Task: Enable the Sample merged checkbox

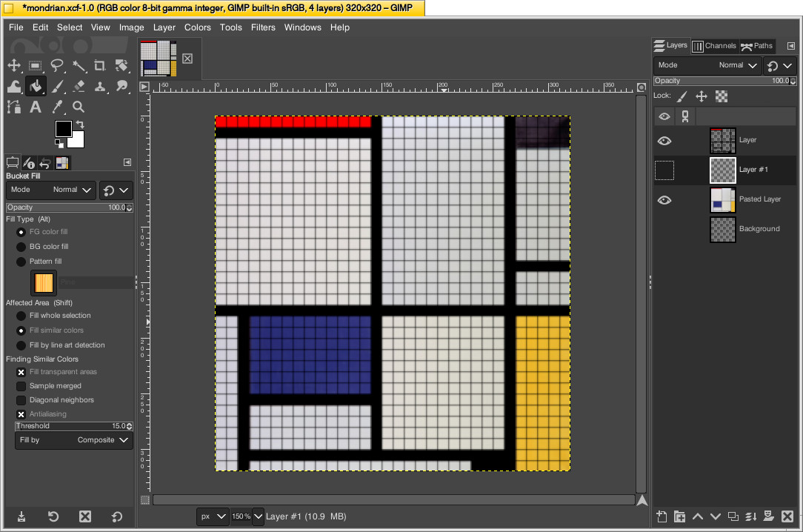Action: click(x=21, y=386)
